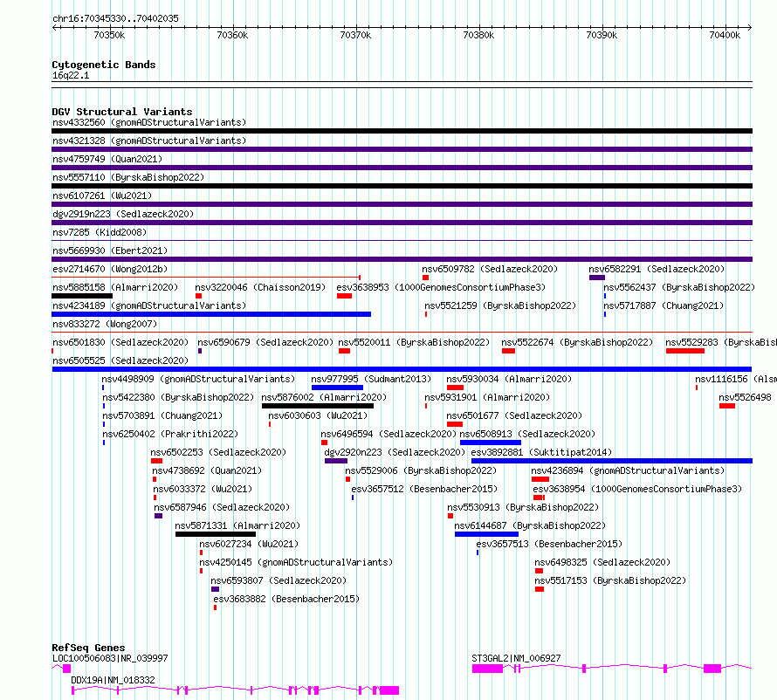Click the Cytogenetic Bands track title

(104, 65)
